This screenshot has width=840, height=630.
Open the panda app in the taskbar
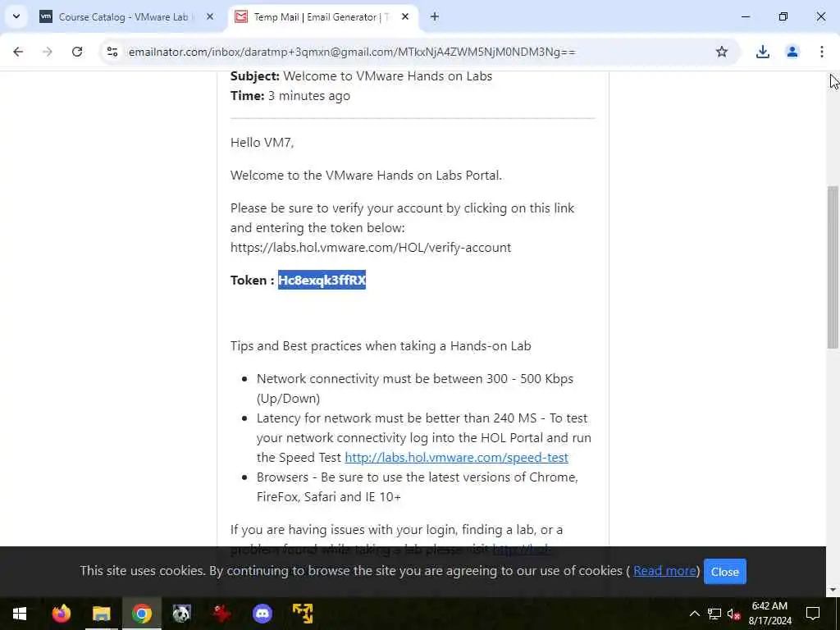point(181,614)
